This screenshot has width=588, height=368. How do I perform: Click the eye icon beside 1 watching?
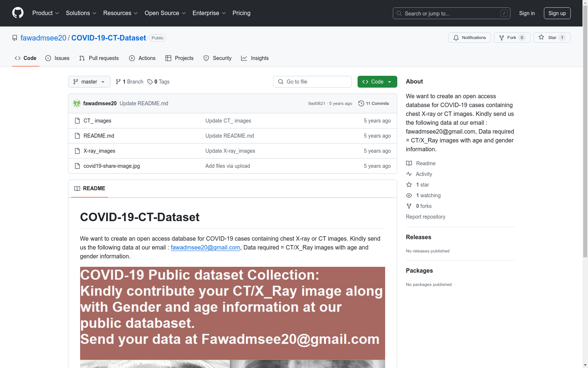[409, 195]
